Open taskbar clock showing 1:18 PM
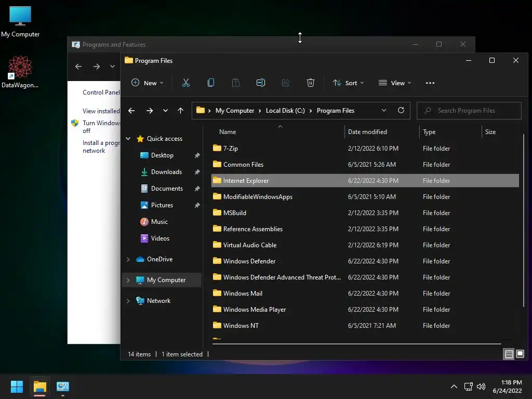Image resolution: width=532 pixels, height=399 pixels. point(507,387)
